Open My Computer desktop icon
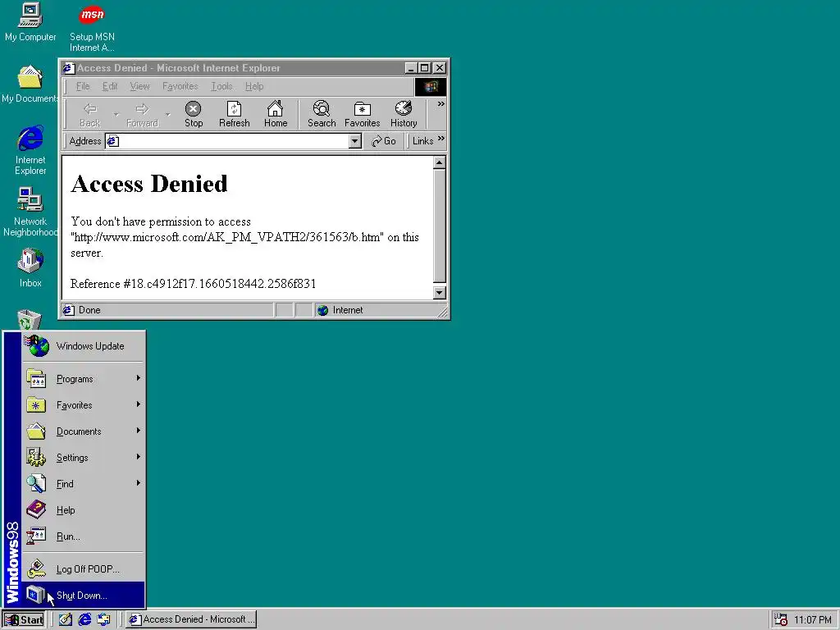 point(30,22)
